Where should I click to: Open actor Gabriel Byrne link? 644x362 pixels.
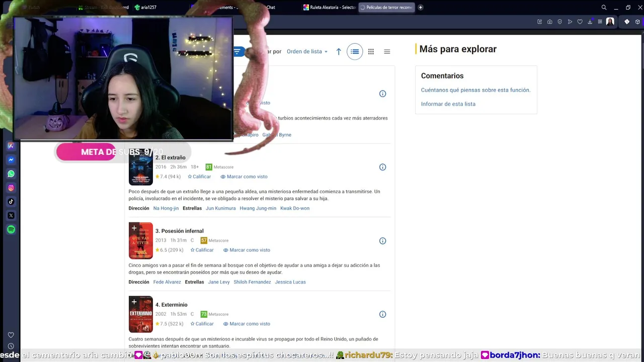[277, 135]
